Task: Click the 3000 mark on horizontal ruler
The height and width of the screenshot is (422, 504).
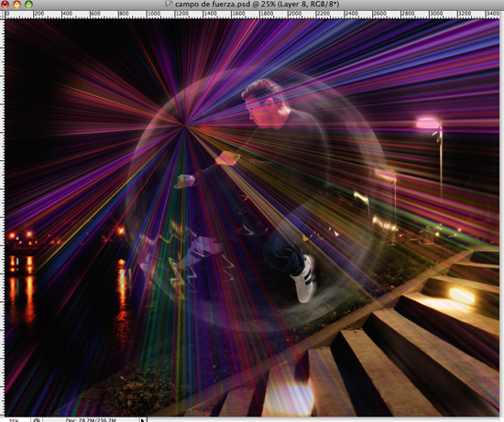Action: click(436, 14)
